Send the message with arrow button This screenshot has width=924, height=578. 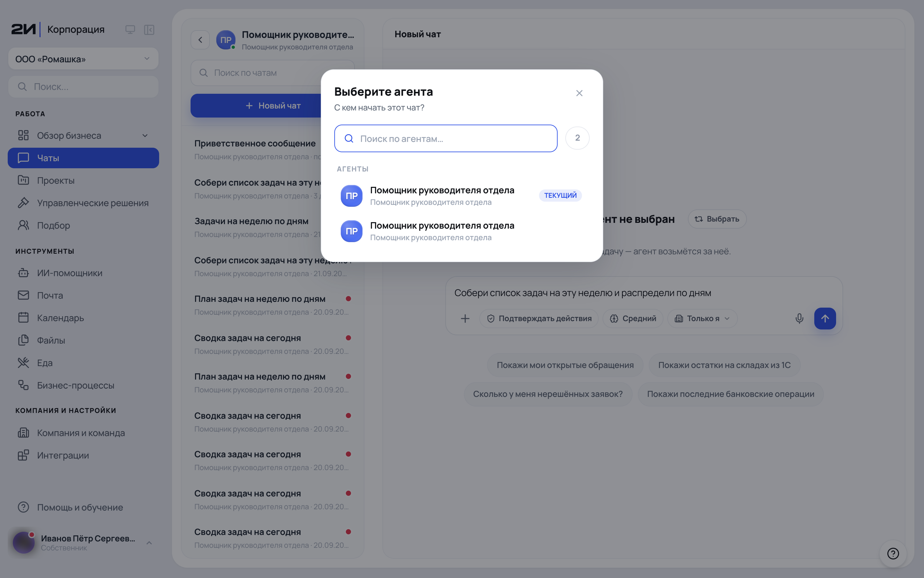point(825,319)
